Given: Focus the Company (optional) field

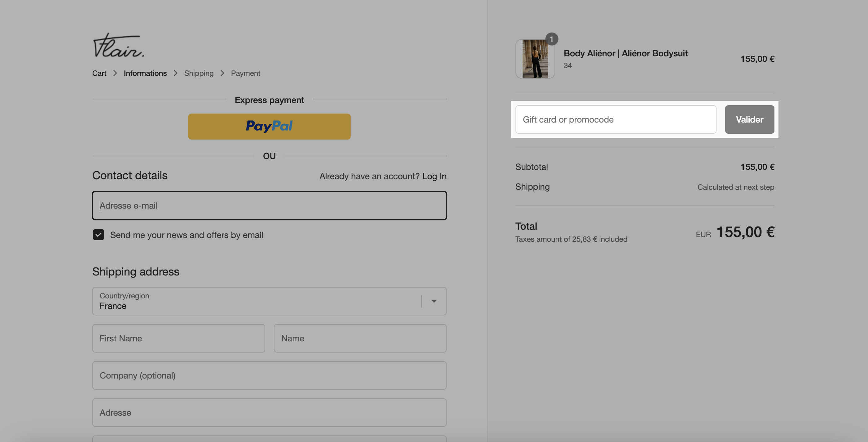Looking at the screenshot, I should 269,375.
